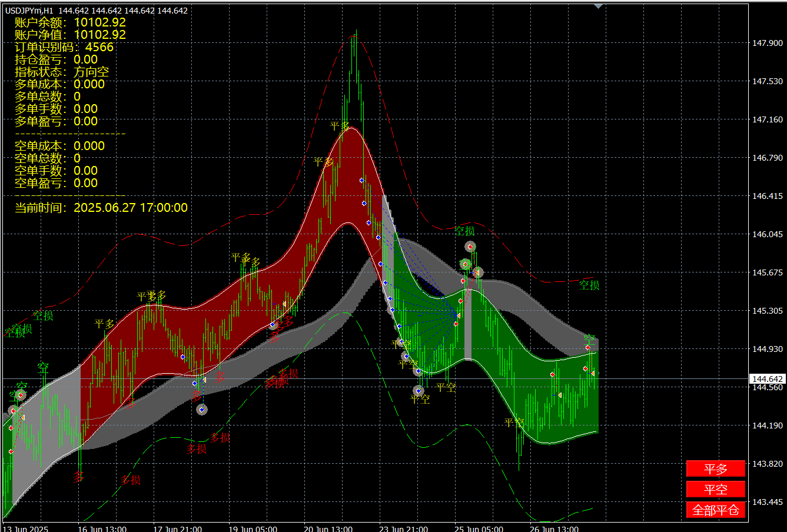The width and height of the screenshot is (787, 532).
Task: Click the green 空 label at far right
Action: pos(589,338)
